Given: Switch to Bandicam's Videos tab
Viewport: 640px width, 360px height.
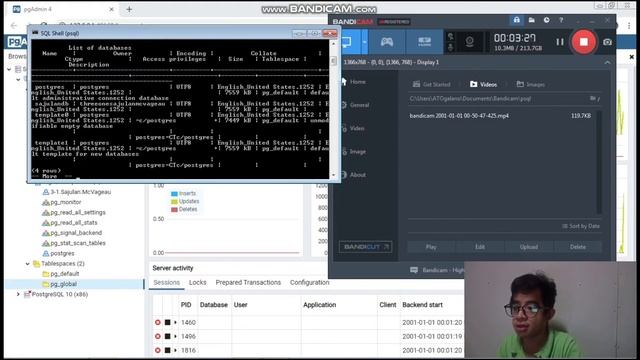Looking at the screenshot, I should tap(483, 84).
